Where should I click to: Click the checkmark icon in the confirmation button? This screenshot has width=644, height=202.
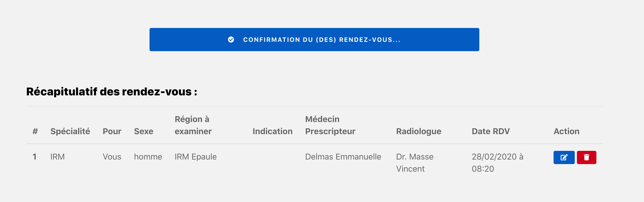(231, 39)
